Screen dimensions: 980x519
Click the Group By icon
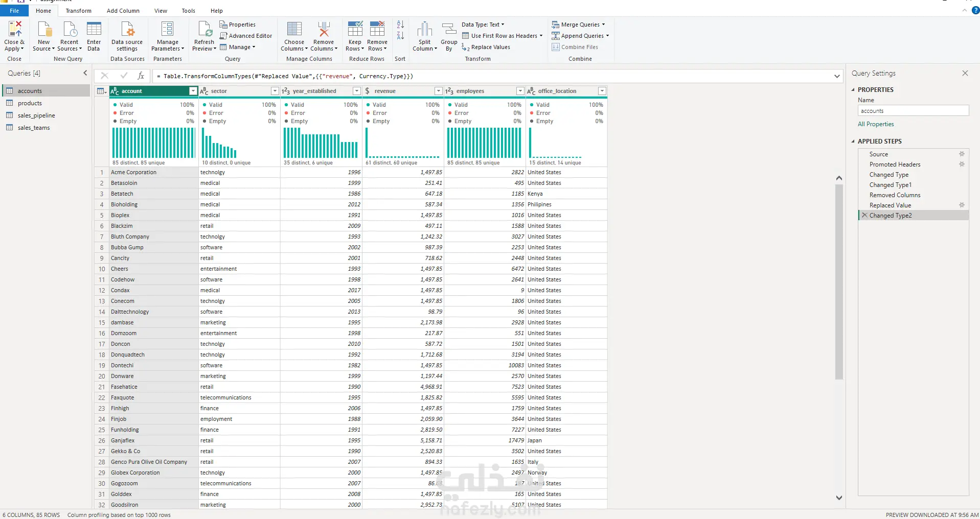pyautogui.click(x=449, y=30)
